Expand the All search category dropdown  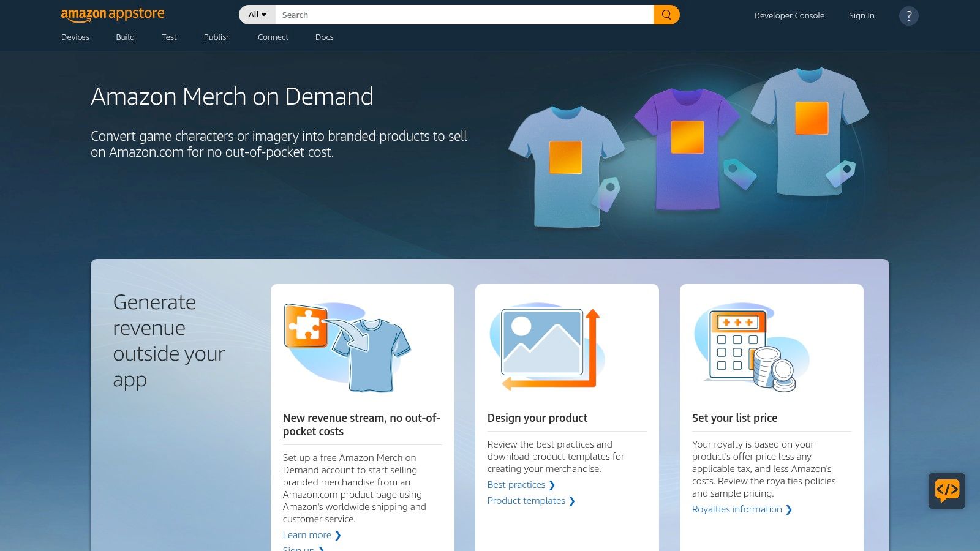(257, 15)
